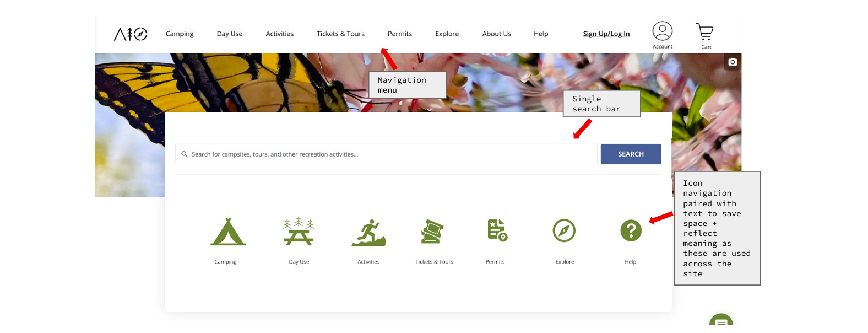This screenshot has height=333, width=868.
Task: Click the Explore label under compass icon
Action: [x=565, y=262]
